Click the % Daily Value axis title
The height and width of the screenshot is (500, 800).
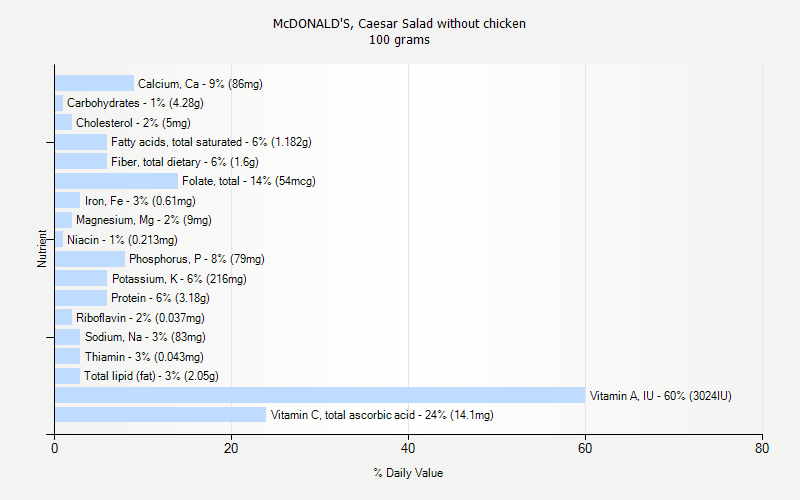click(408, 473)
